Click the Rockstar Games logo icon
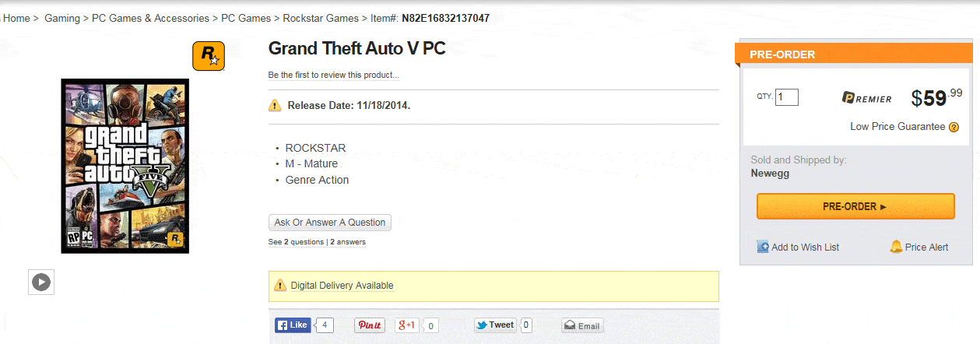 coord(209,56)
